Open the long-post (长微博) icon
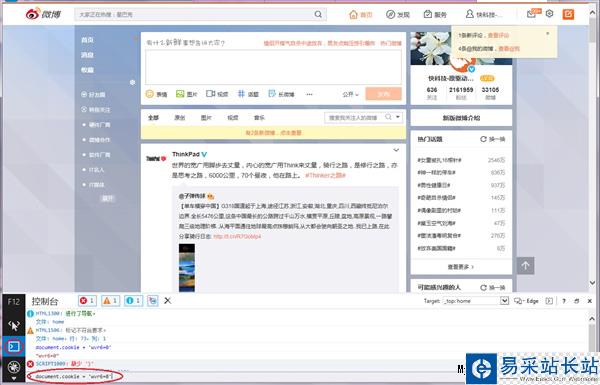This screenshot has width=600, height=385. [272, 94]
